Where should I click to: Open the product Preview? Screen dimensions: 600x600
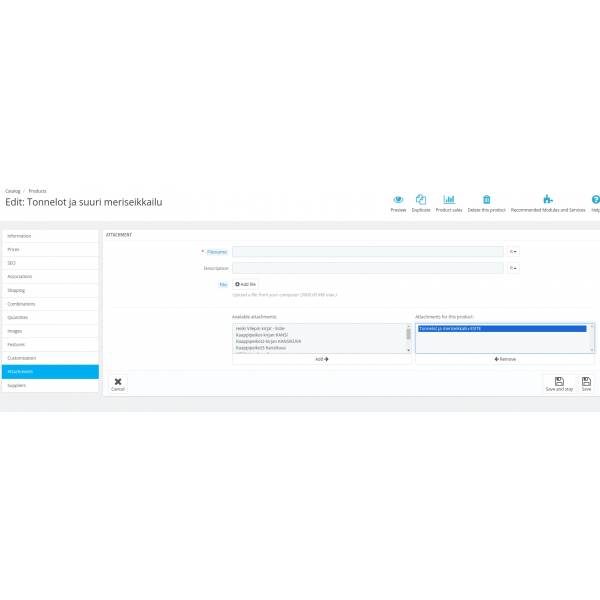click(x=398, y=204)
